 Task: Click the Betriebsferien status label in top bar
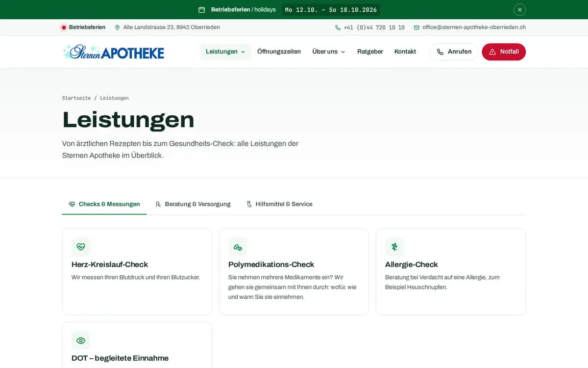87,27
